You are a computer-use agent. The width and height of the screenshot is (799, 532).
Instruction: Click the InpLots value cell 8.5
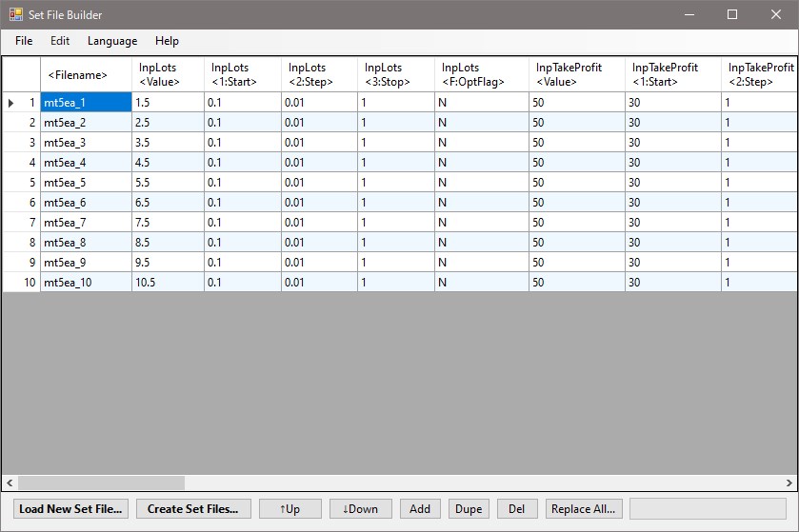[168, 243]
